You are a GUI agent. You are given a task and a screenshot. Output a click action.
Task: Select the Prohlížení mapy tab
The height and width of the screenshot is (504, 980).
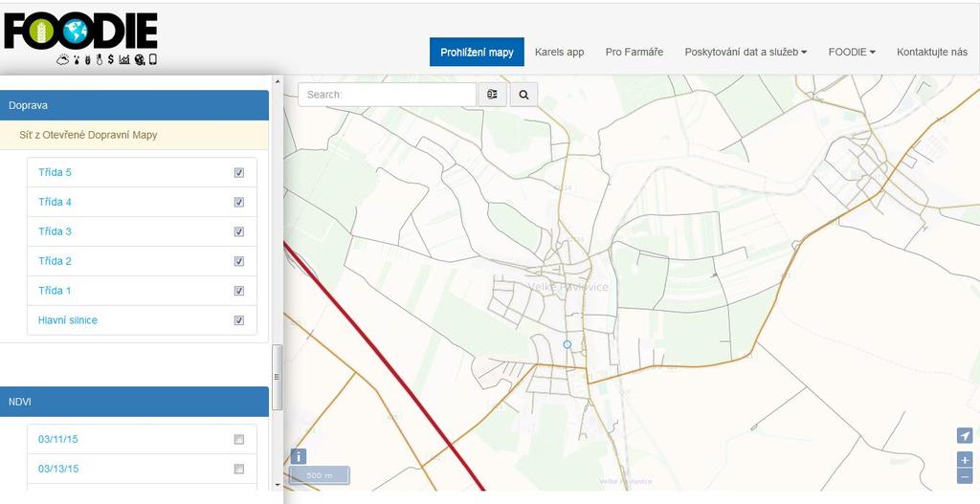click(x=477, y=52)
